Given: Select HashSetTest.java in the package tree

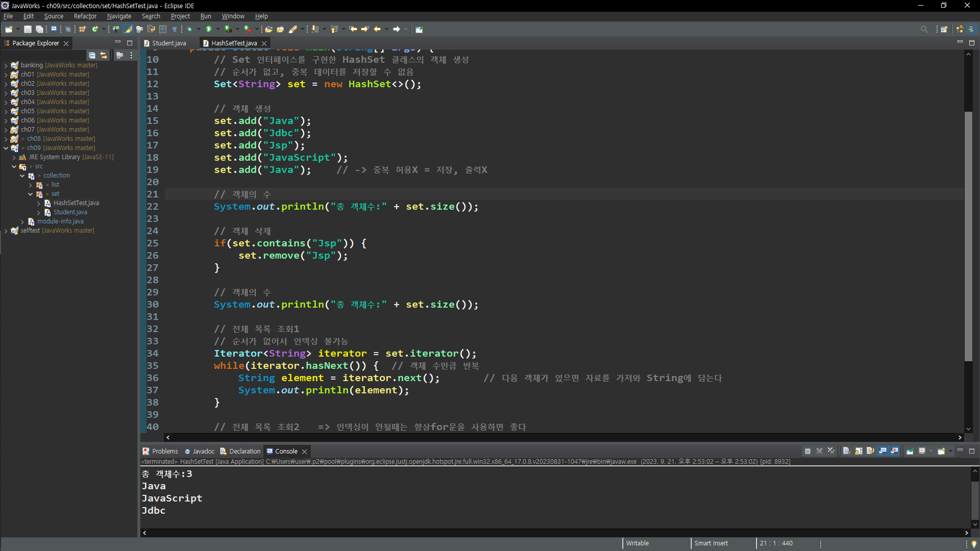Looking at the screenshot, I should coord(76,203).
